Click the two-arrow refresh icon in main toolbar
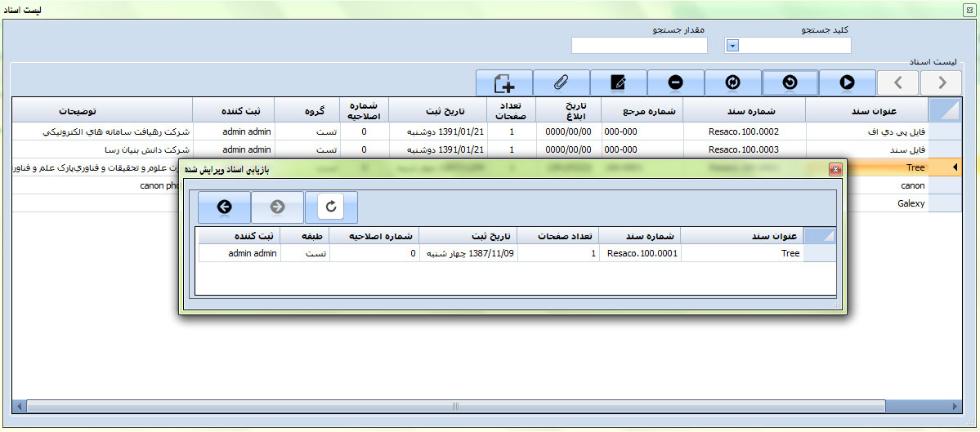 pos(732,82)
